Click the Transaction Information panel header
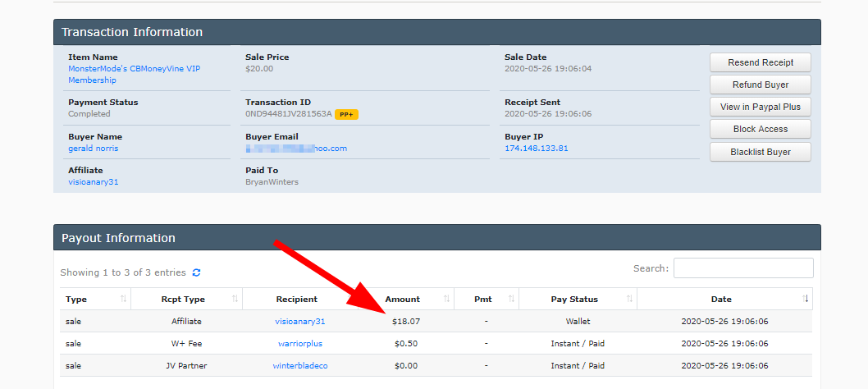868x389 pixels. pyautogui.click(x=437, y=32)
